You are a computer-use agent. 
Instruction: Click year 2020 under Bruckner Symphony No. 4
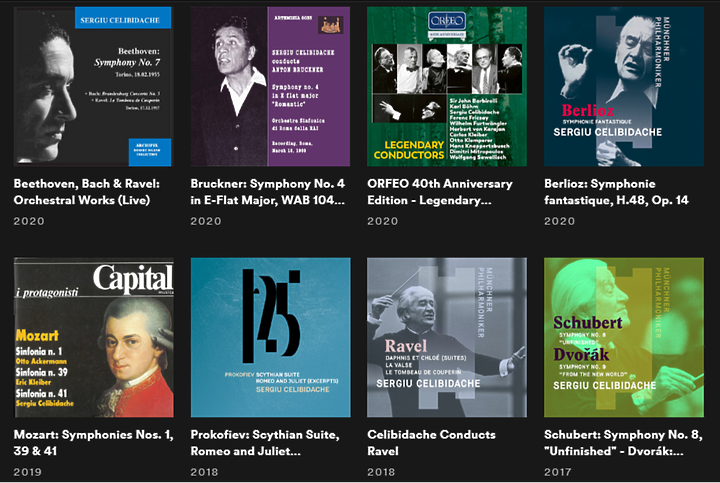coord(206,221)
